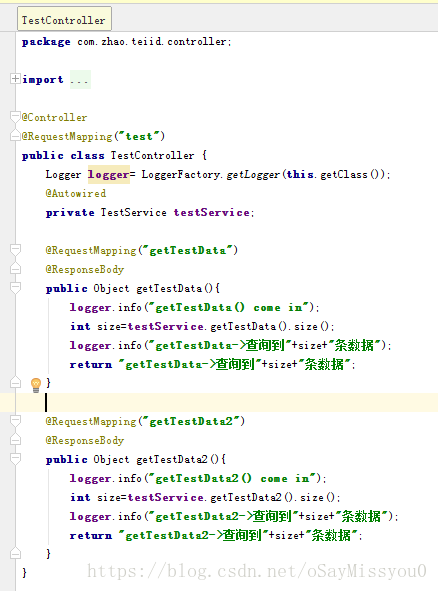Screen dimensions: 438x591
Task: Click the highlighted logger variable declaration
Action: coord(109,175)
